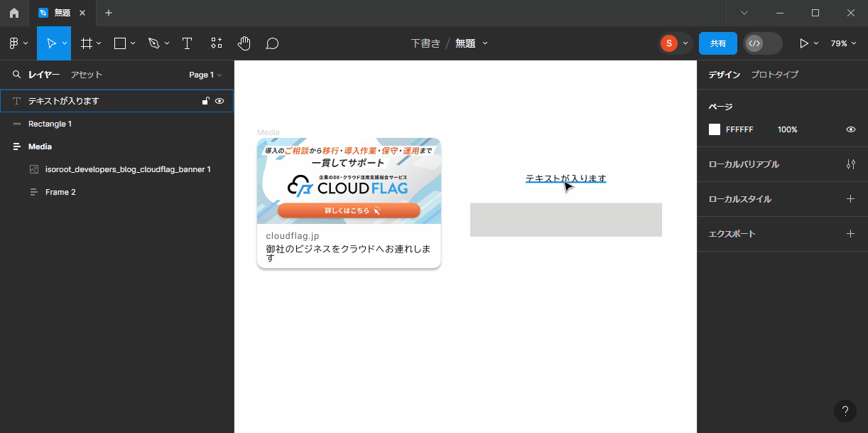This screenshot has width=868, height=433.
Task: Click the テキストが入ります text on canvas
Action: click(x=566, y=178)
